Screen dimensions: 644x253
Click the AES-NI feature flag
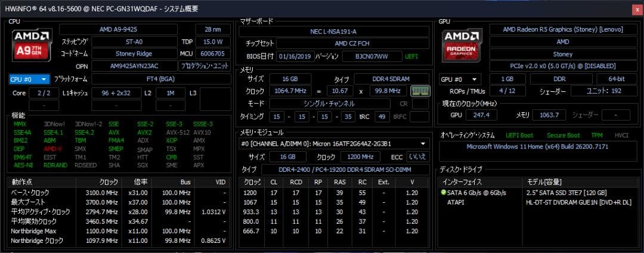point(23,165)
